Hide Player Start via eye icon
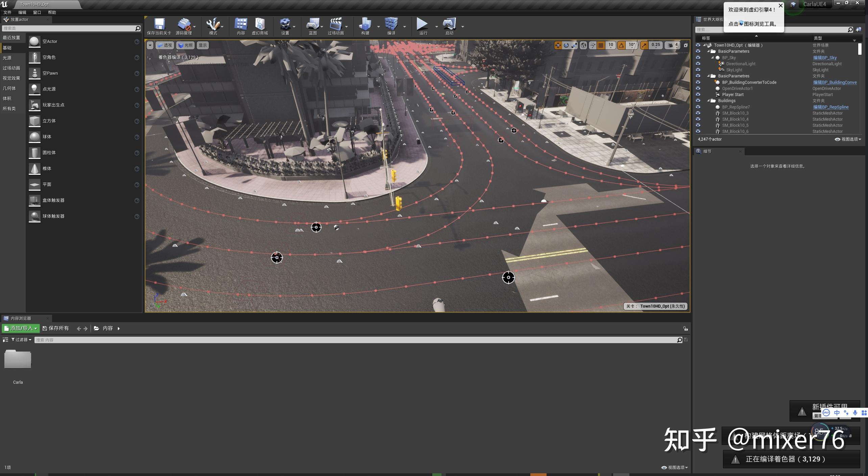Image resolution: width=868 pixels, height=476 pixels. click(698, 95)
